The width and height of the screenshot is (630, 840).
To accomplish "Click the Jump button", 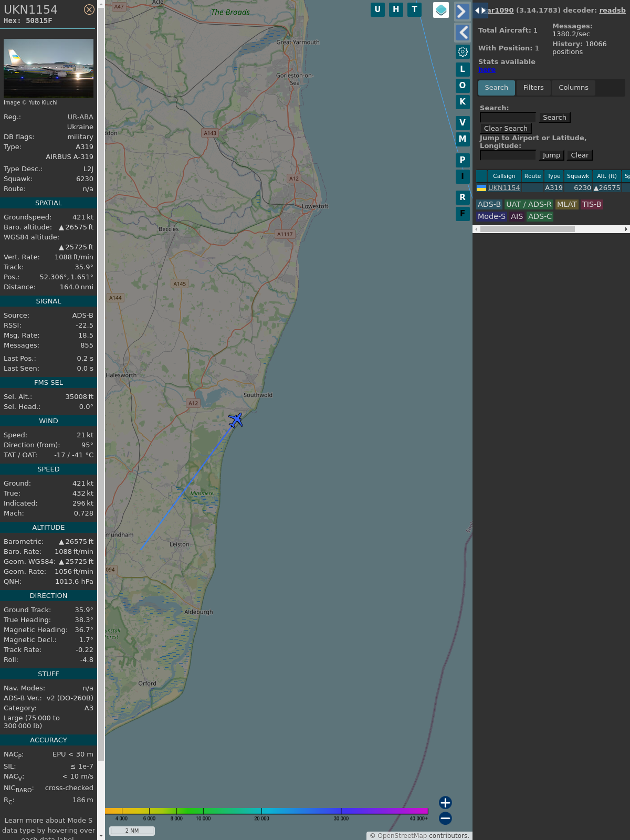I will point(551,155).
